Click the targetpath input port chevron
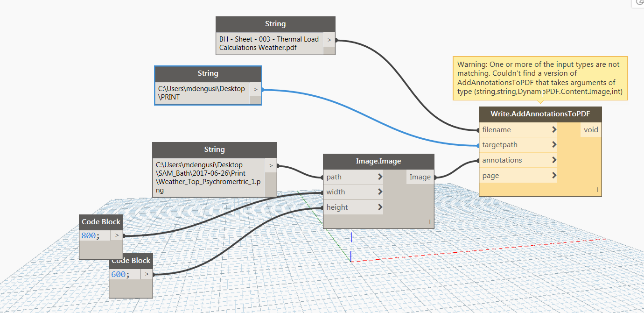The height and width of the screenshot is (313, 644). pos(553,145)
